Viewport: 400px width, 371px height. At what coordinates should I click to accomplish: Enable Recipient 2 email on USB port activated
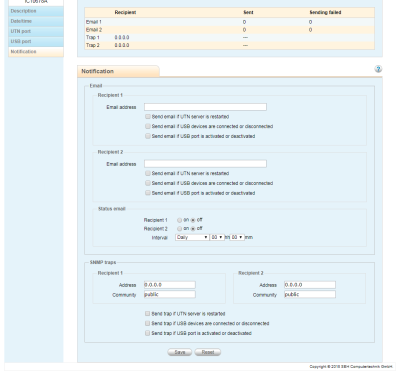(148, 193)
